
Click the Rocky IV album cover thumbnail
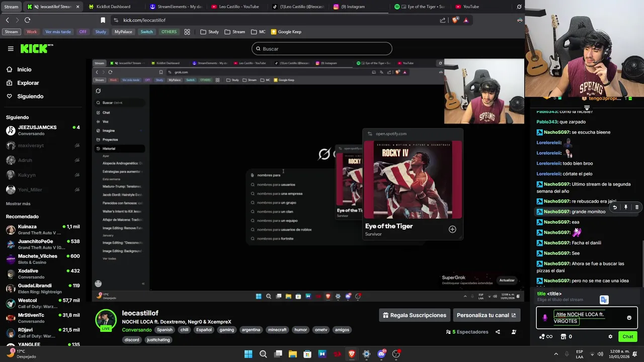413,179
